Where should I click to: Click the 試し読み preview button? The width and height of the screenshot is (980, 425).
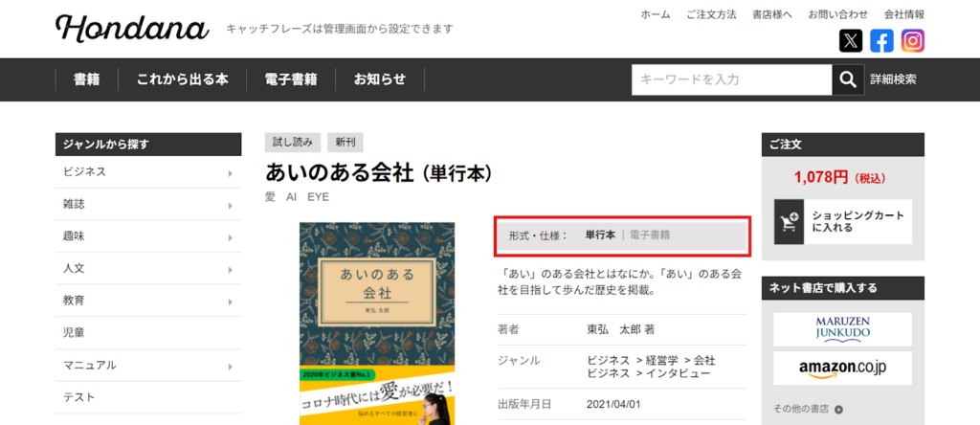click(292, 143)
